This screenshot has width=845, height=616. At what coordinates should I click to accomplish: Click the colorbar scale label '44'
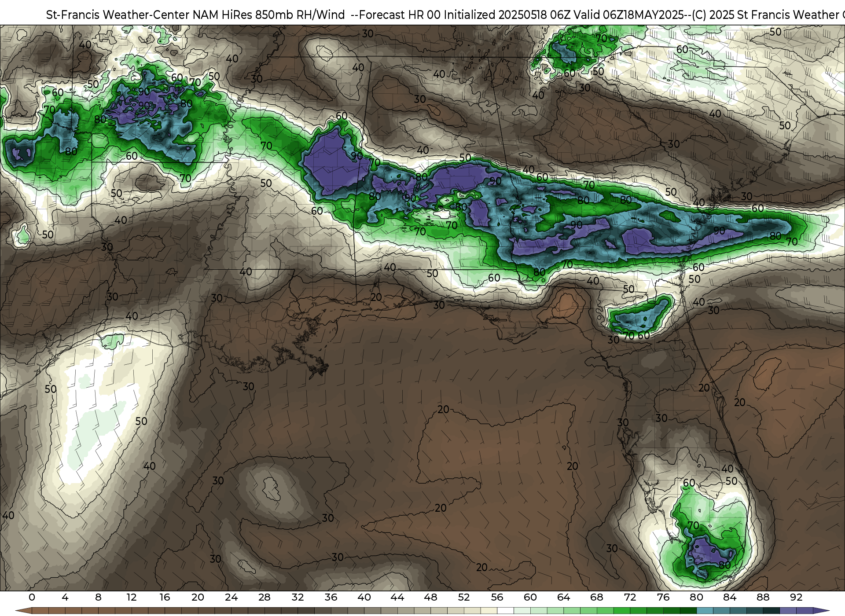(397, 597)
